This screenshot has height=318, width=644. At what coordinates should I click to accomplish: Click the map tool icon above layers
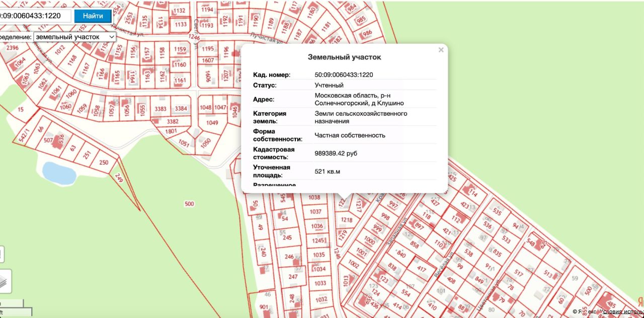[x=2, y=254]
